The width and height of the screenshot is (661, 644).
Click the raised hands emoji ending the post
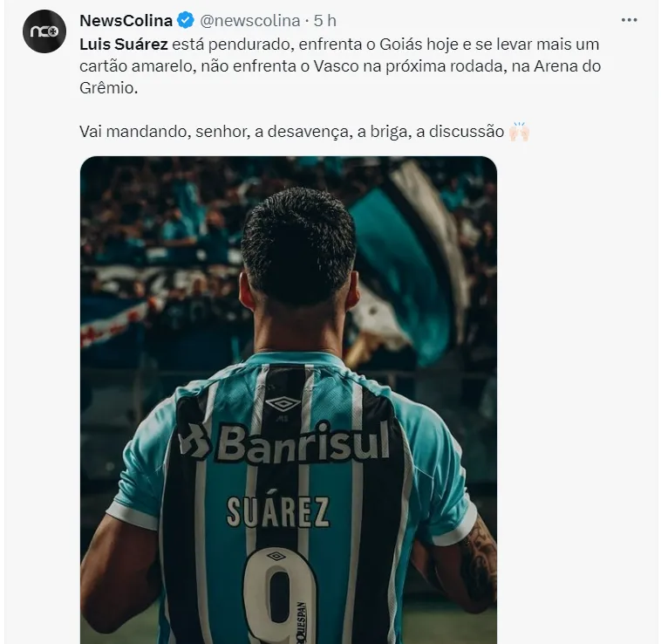(x=519, y=131)
